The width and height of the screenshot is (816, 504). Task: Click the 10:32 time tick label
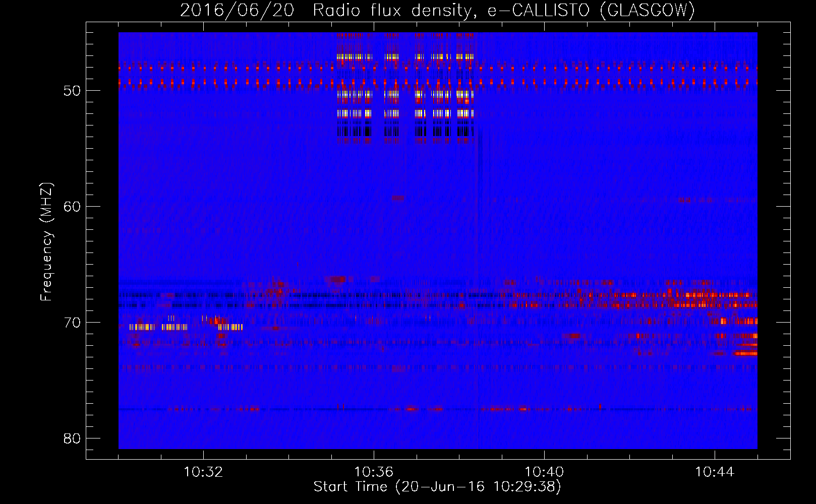tap(203, 472)
